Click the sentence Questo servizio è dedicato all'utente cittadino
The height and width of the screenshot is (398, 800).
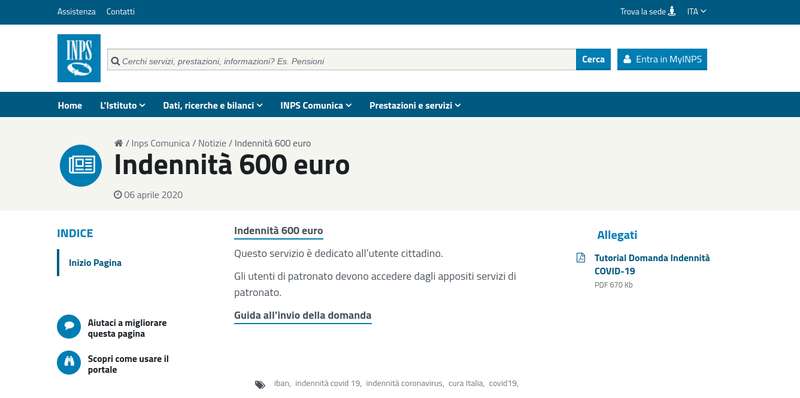(339, 253)
